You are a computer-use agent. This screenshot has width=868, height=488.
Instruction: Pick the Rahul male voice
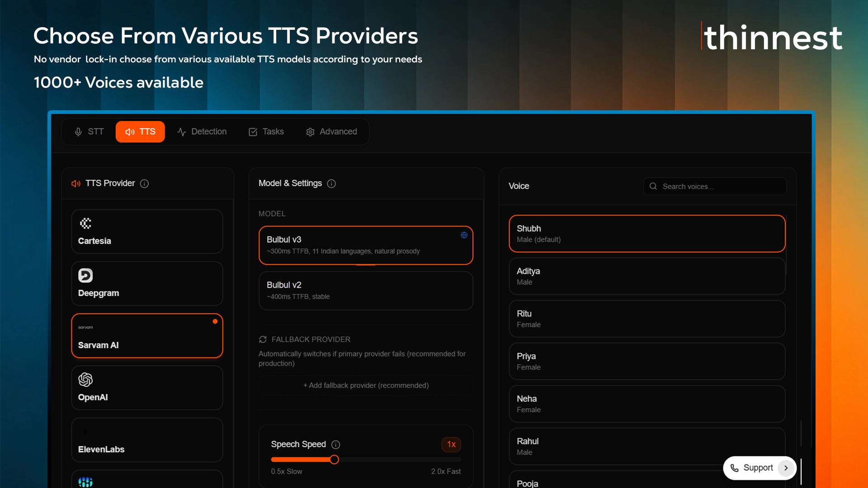(x=647, y=446)
